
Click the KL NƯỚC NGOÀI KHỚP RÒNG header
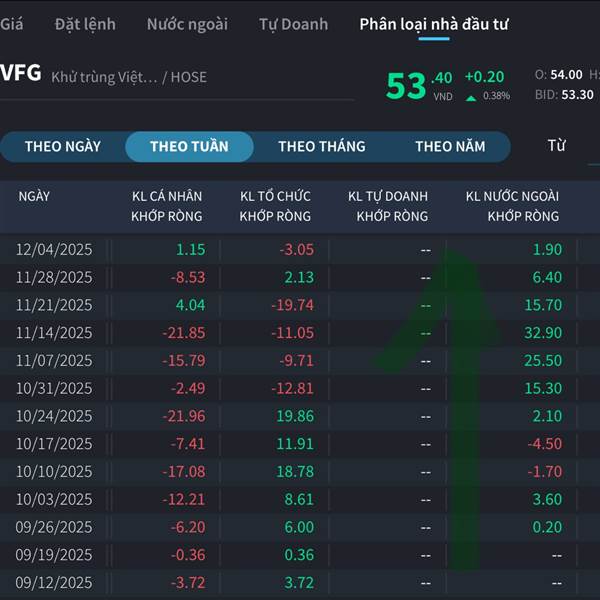512,206
